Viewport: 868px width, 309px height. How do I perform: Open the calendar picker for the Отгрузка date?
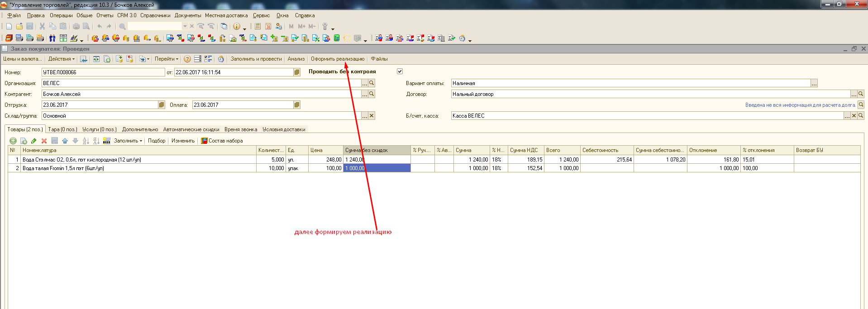(x=161, y=105)
